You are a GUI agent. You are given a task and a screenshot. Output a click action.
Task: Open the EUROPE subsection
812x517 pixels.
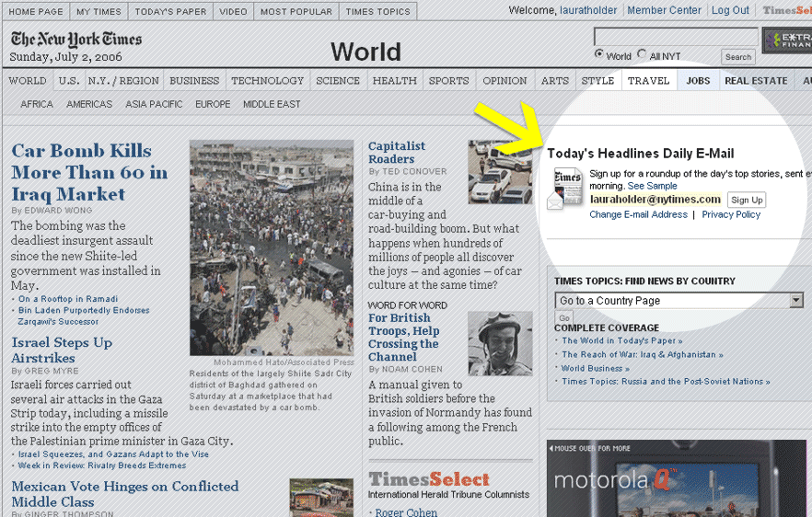click(213, 104)
